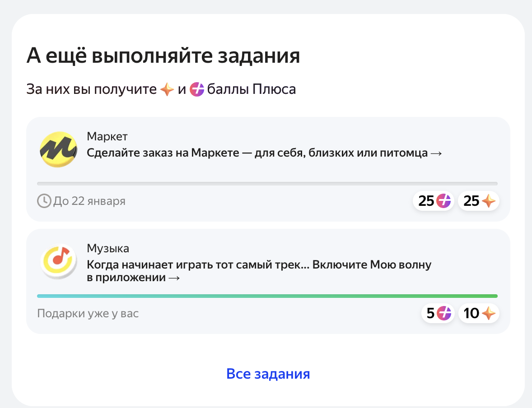Open the Включите Мою волну task link
The height and width of the screenshot is (408, 532).
pyautogui.click(x=259, y=271)
